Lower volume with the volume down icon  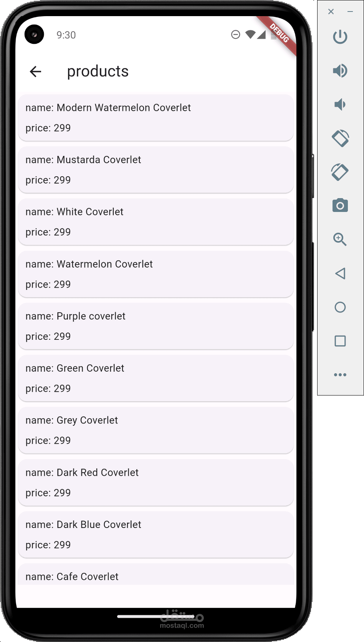click(340, 104)
